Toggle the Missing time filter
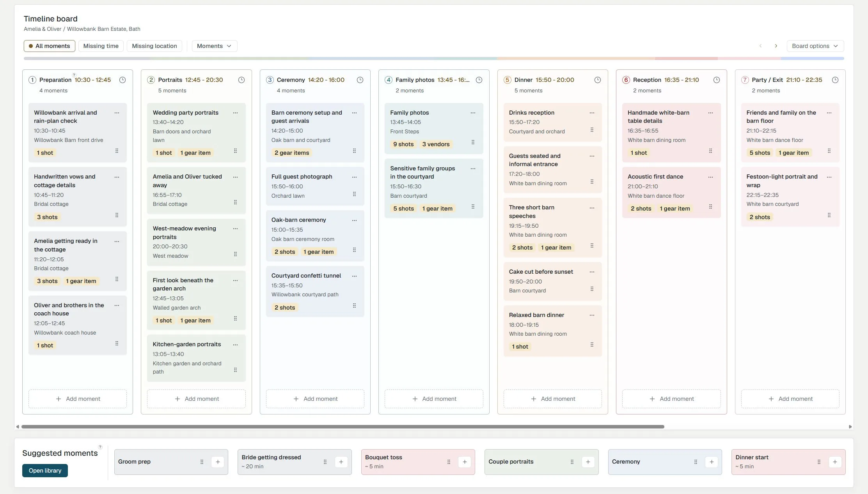Image resolution: width=868 pixels, height=494 pixels. point(101,46)
